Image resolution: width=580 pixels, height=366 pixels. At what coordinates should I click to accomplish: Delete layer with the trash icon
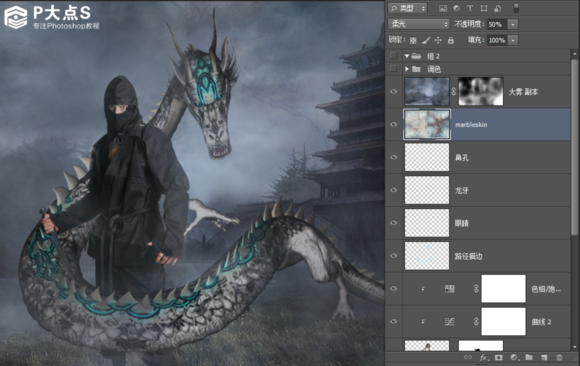tap(559, 357)
